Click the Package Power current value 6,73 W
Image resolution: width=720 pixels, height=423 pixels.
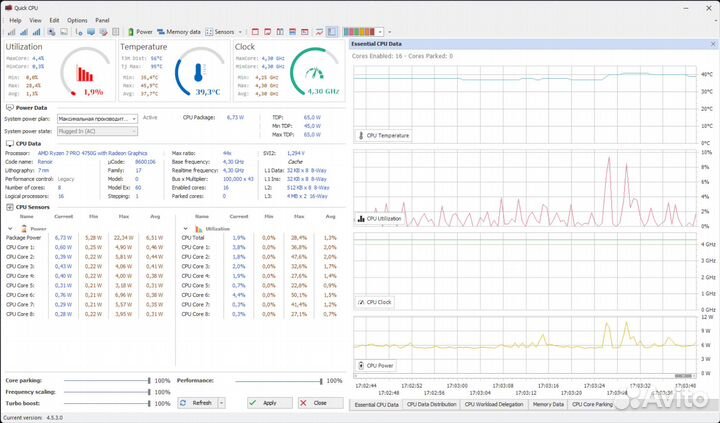click(x=63, y=237)
